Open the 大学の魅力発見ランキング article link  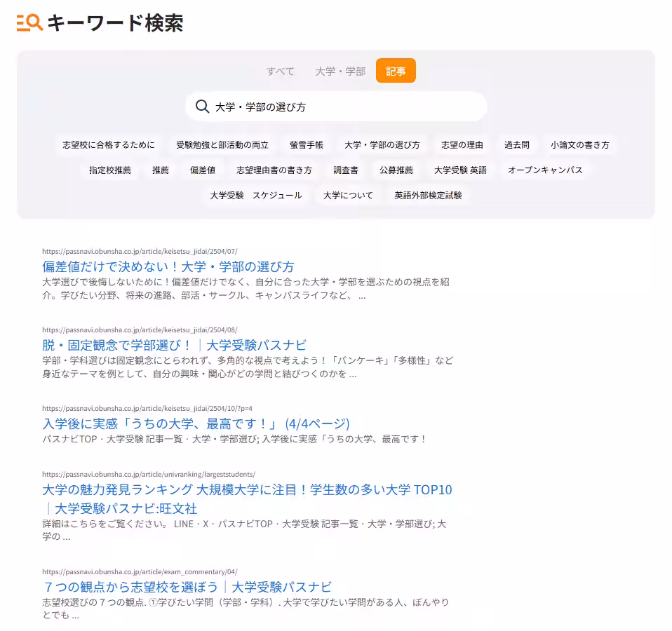(x=246, y=489)
